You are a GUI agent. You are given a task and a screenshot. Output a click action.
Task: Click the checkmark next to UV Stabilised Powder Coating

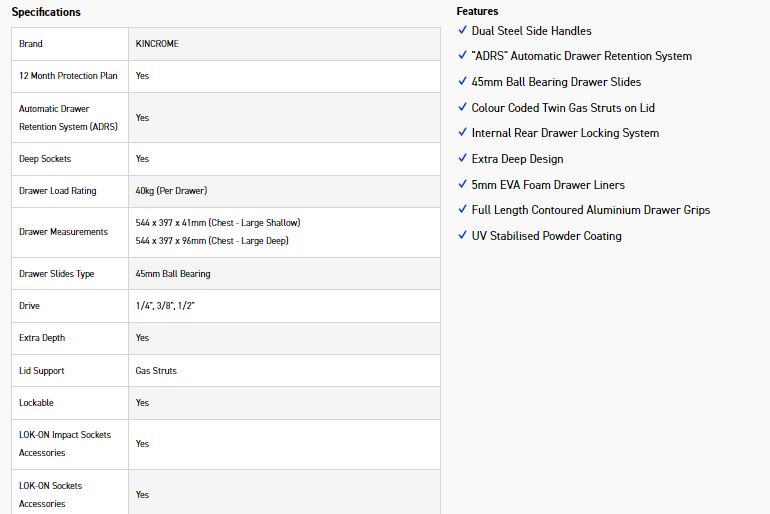pyautogui.click(x=462, y=236)
